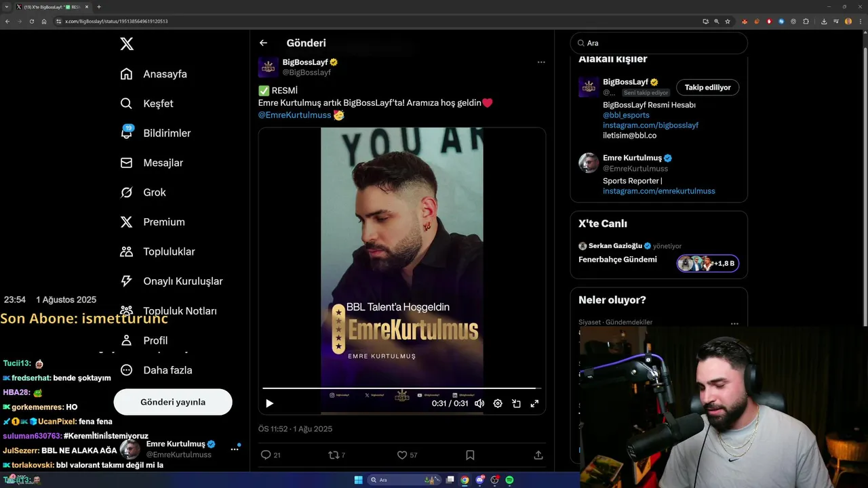Open Discord from taskbar
Image resolution: width=868 pixels, height=488 pixels.
pos(479,480)
